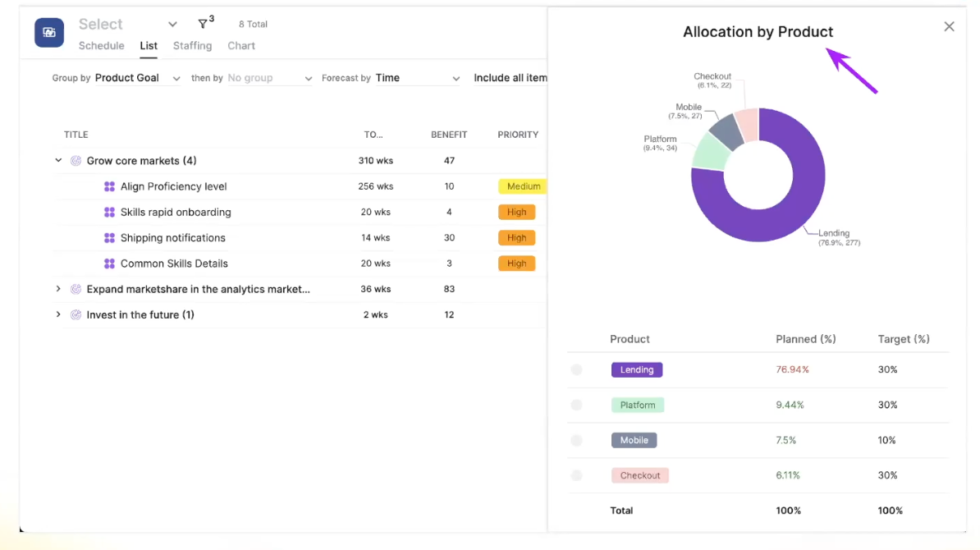Viewport: 980px width, 550px height.
Task: Toggle the radio circle for Platform row
Action: click(576, 405)
